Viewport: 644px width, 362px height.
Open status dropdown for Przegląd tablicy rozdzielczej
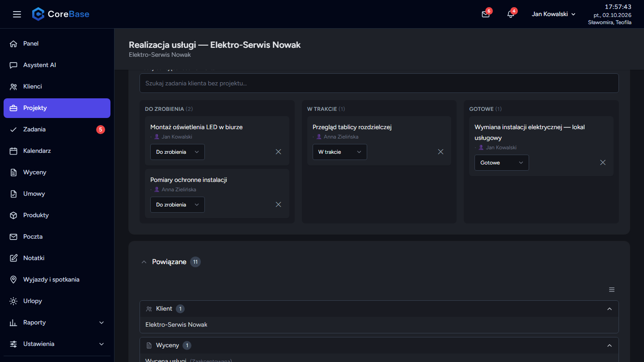340,152
